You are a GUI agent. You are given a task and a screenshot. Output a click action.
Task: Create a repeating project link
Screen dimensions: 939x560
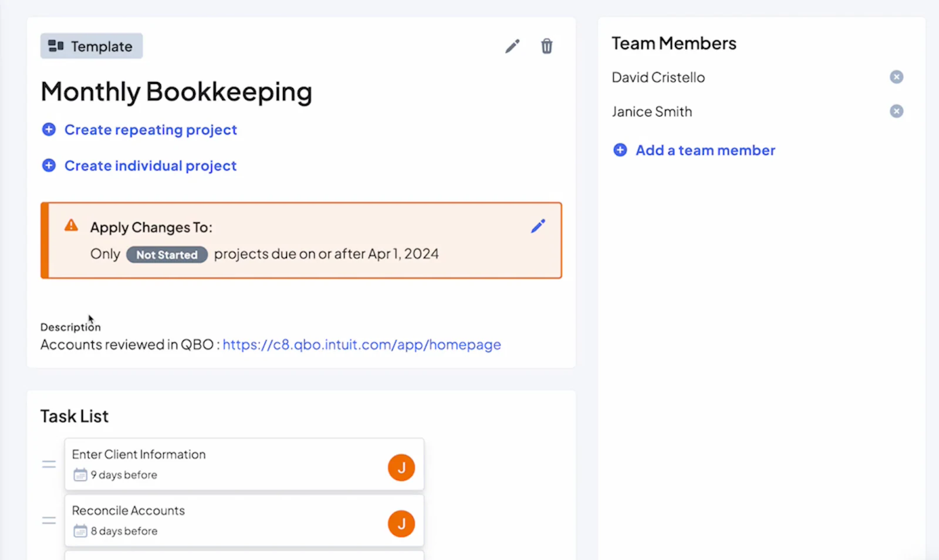pyautogui.click(x=151, y=130)
